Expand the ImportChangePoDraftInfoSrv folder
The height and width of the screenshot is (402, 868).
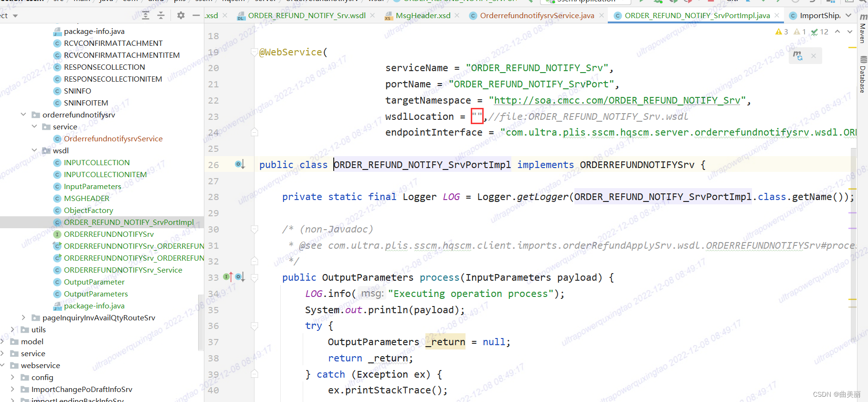(x=13, y=389)
